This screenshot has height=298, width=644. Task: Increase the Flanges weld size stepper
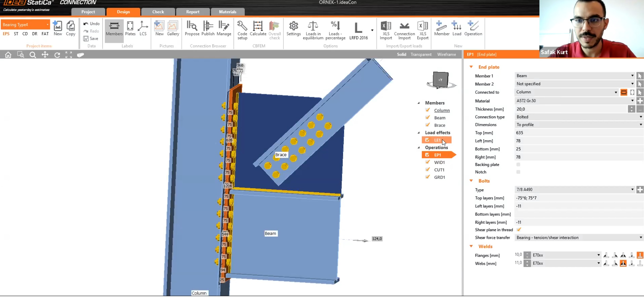(527, 253)
